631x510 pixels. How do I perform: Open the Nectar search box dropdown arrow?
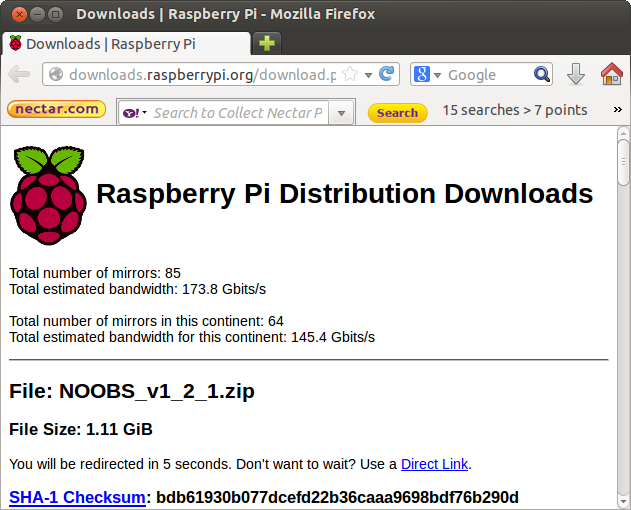click(x=341, y=113)
